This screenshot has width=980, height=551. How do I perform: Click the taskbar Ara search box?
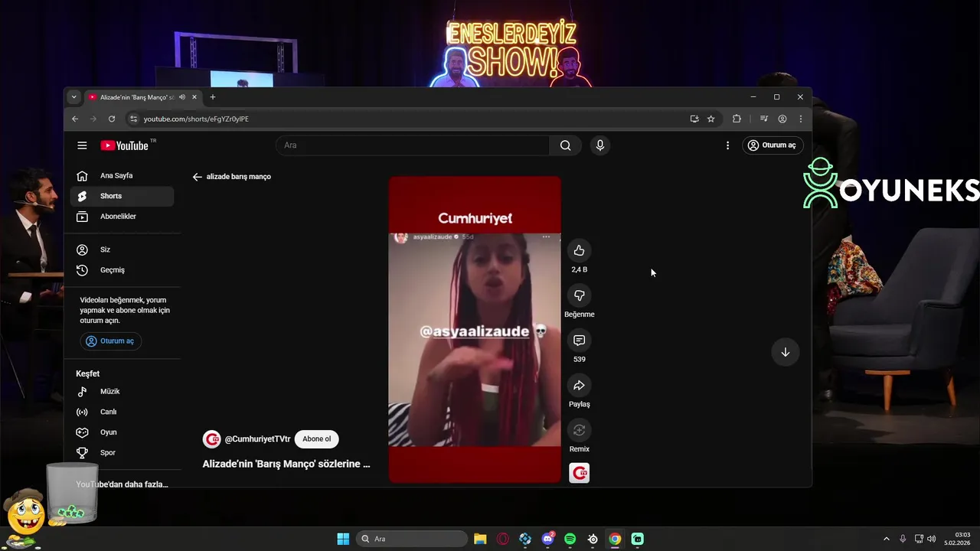tap(412, 539)
